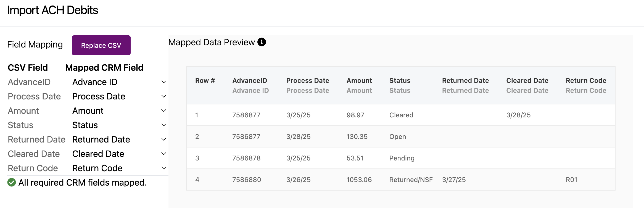This screenshot has width=644, height=211.
Task: Open the Returned Date mapping dropdown
Action: 120,139
